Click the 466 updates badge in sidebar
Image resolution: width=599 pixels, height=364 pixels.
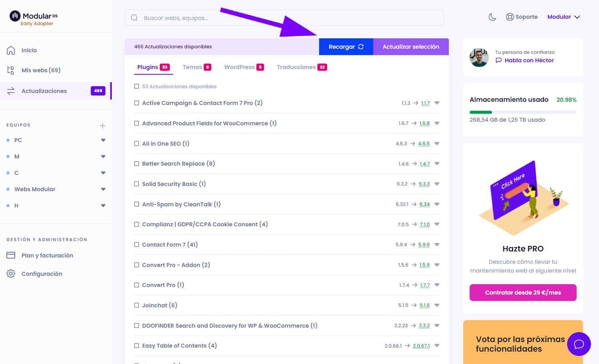pyautogui.click(x=98, y=91)
